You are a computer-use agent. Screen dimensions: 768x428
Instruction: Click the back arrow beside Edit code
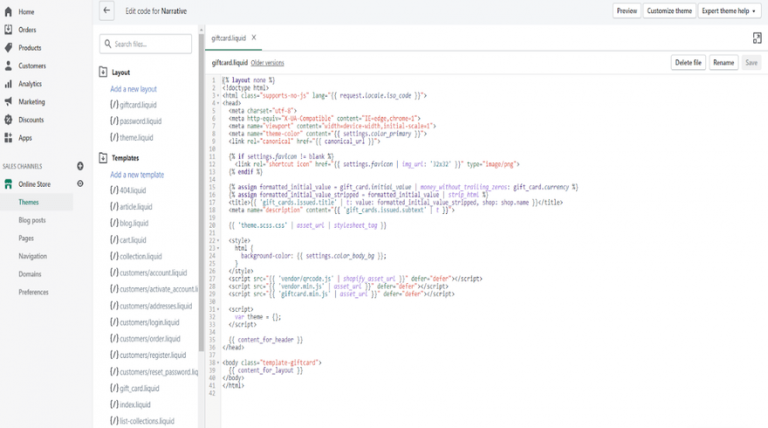coord(107,11)
